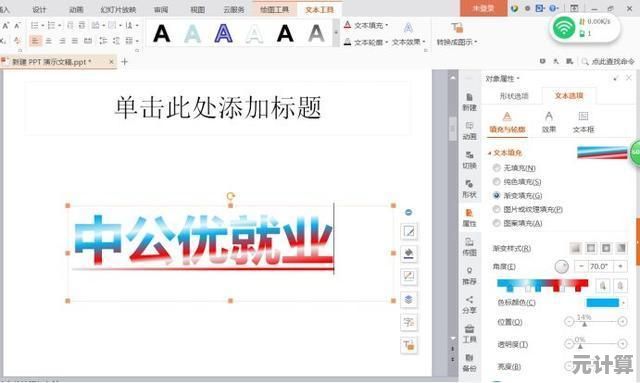Open the 形状 sidebar panel icon
The image size is (640, 383).
click(469, 189)
